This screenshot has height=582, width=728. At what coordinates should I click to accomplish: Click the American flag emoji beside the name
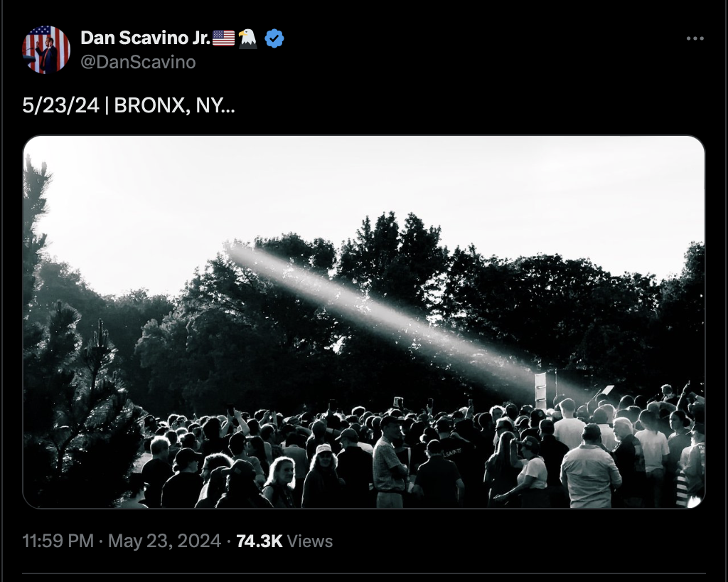[223, 38]
